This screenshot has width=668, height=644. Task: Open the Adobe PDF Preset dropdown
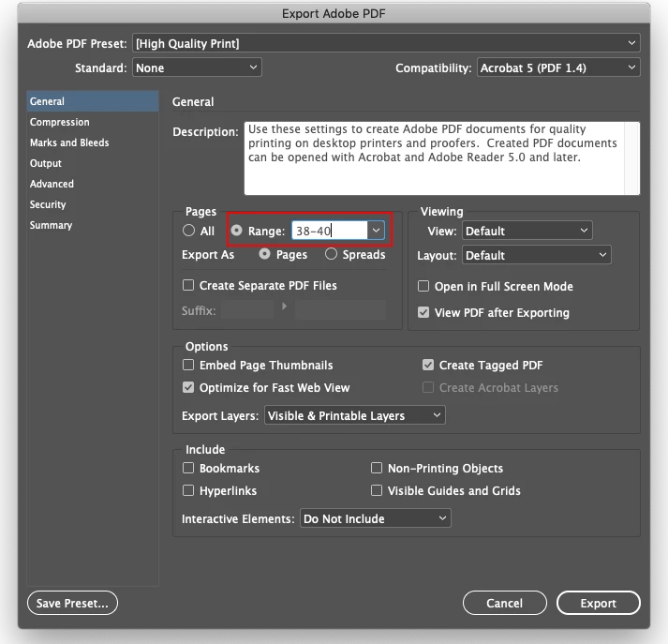[386, 43]
